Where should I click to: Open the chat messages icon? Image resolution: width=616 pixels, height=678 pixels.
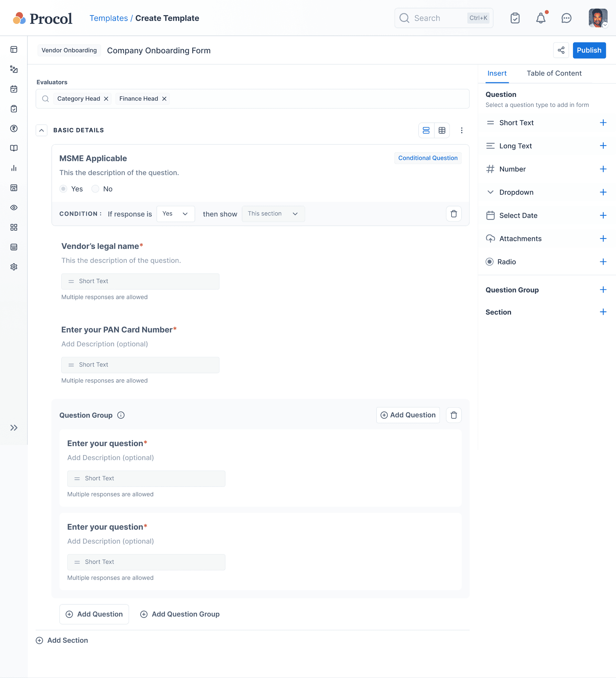(567, 18)
